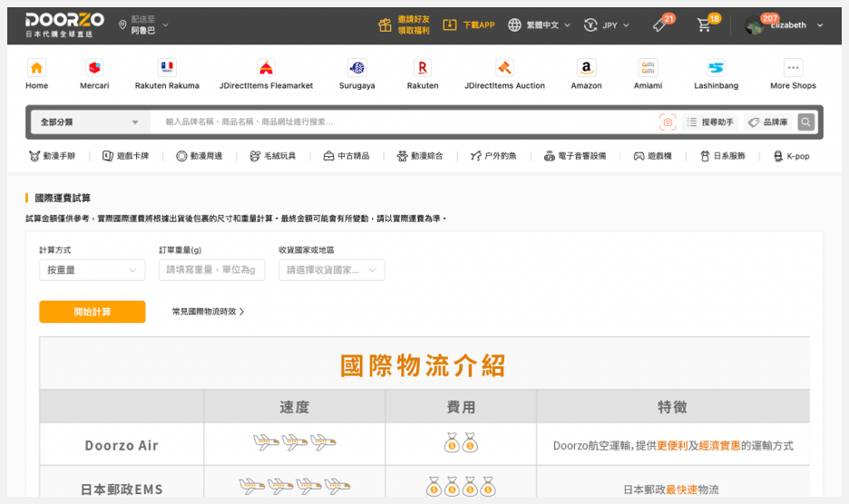Click the main product search input
Screen dimensions: 849x504
404,122
